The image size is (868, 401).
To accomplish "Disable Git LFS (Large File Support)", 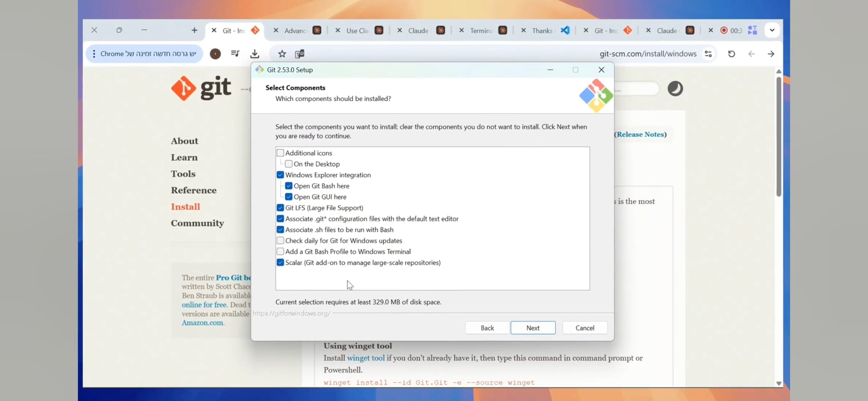I will [280, 208].
